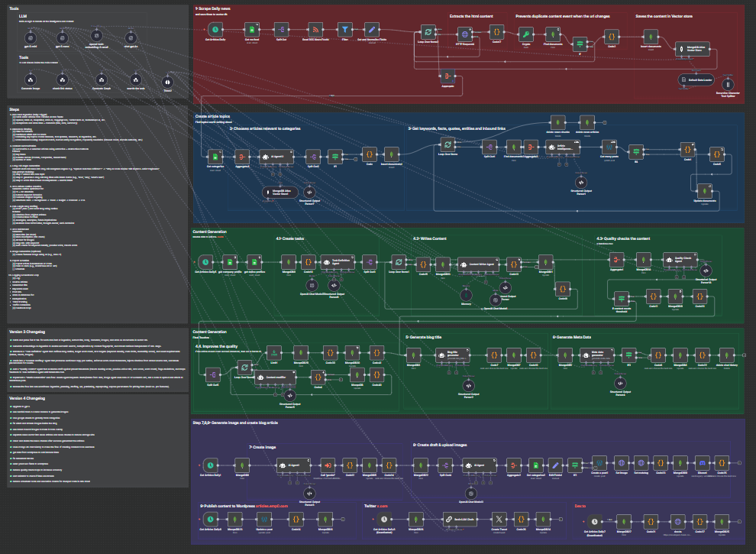
Task: Open the Generate image tool node
Action: pyautogui.click(x=31, y=80)
